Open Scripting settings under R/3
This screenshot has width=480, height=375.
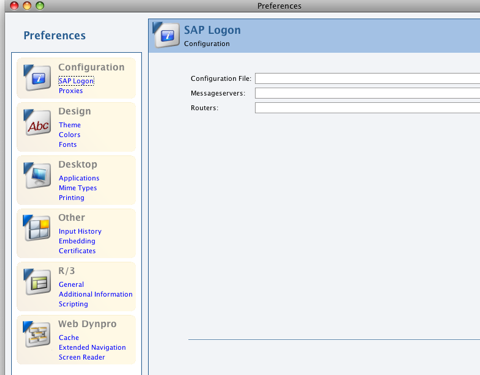click(73, 304)
